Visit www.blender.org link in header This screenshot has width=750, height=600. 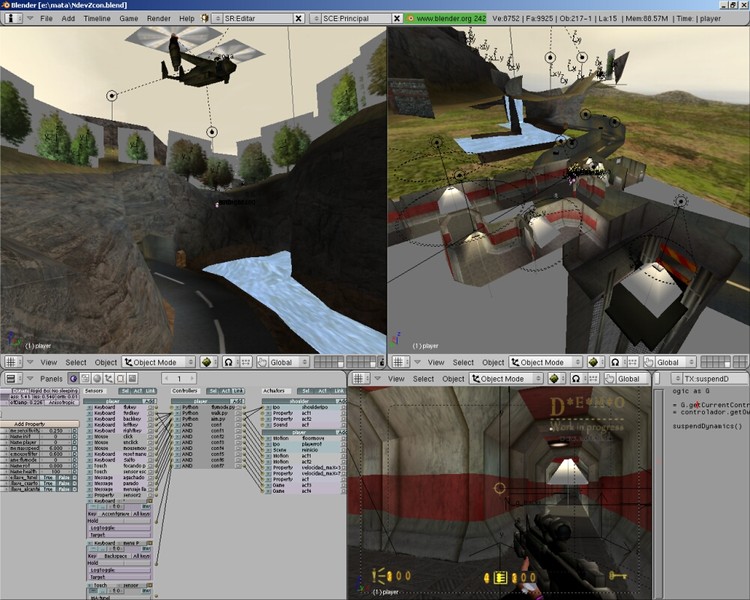click(445, 18)
